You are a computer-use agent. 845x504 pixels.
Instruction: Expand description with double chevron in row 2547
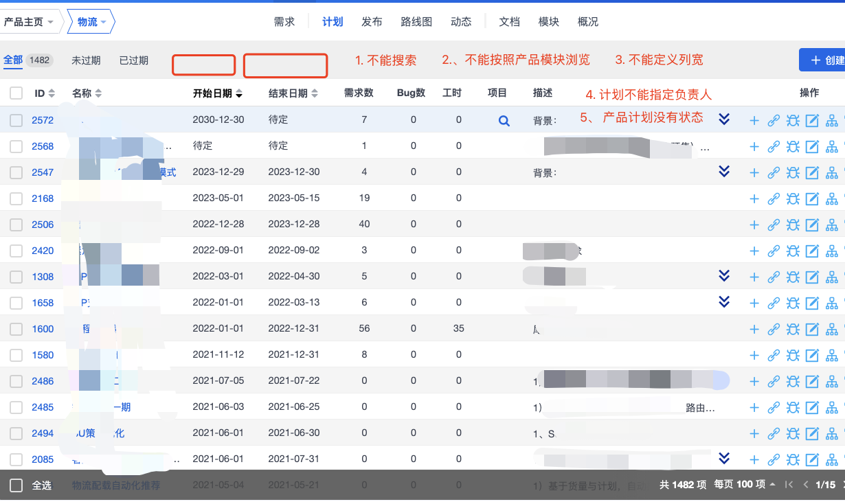[723, 171]
